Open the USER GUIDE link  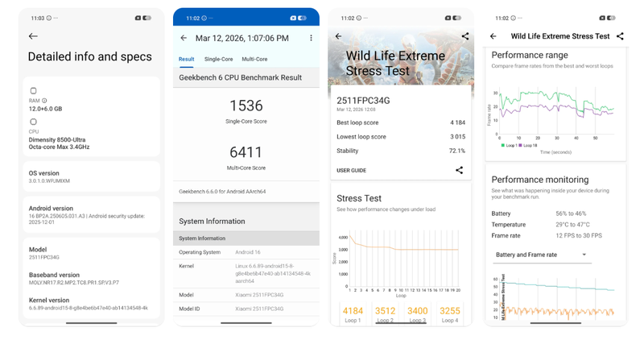[x=351, y=170]
